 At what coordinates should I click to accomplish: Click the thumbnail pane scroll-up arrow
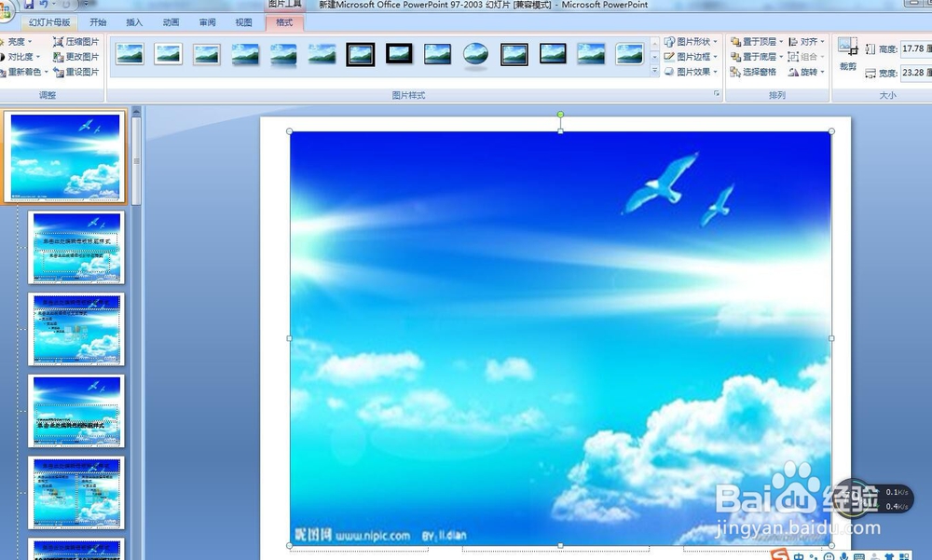137,111
